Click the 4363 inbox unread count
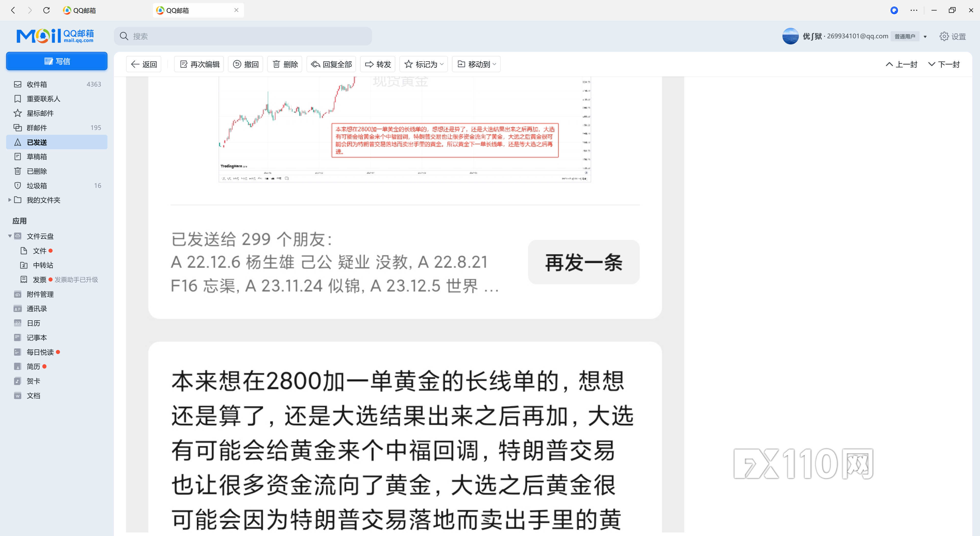This screenshot has height=536, width=980. click(x=94, y=84)
